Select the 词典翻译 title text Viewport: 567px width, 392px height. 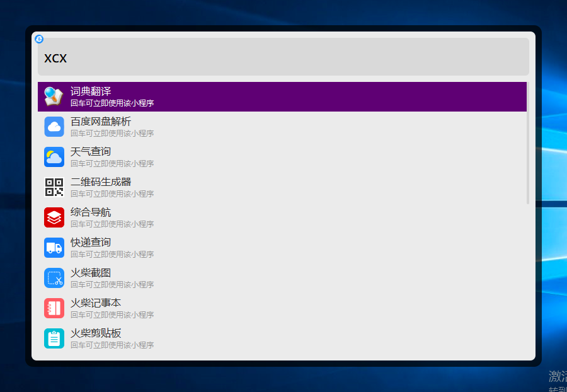coord(91,91)
